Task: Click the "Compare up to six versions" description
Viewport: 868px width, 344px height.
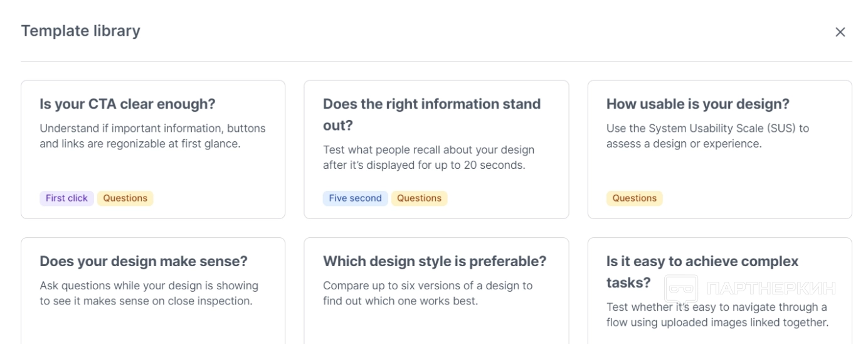Action: pos(427,293)
